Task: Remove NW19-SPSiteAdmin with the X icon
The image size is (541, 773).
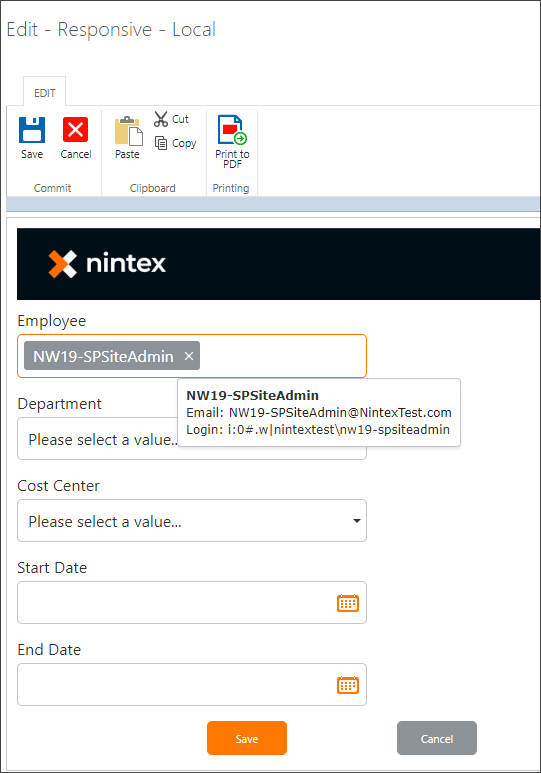Action: pos(189,356)
